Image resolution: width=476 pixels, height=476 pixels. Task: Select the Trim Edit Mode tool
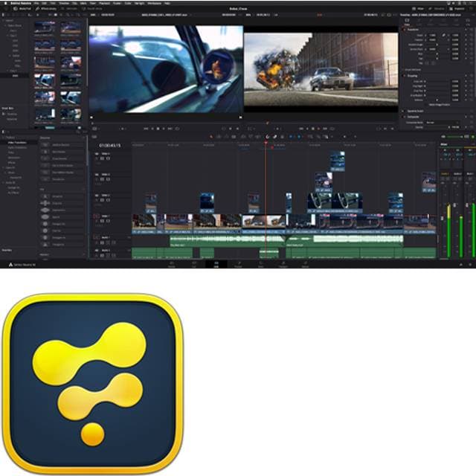(219, 137)
